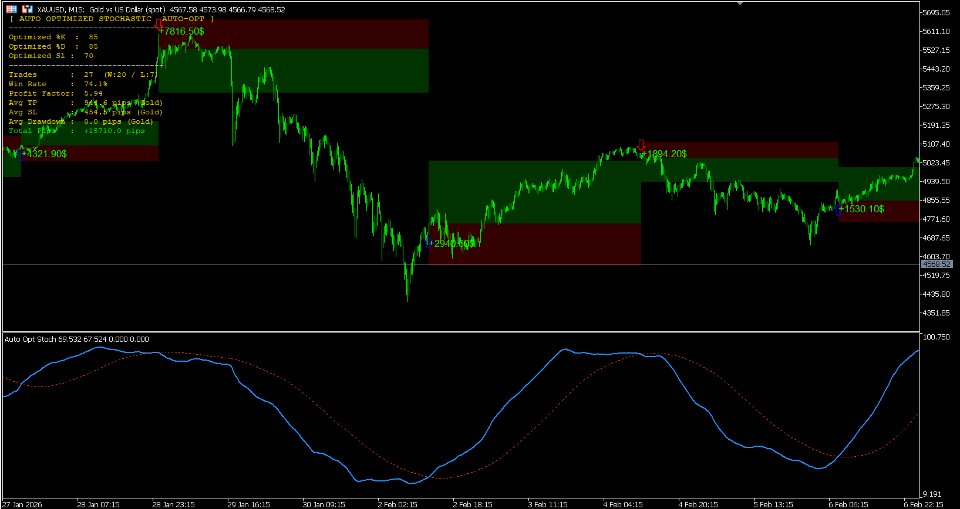Click the 29 Jan 16:15 time label
The height and width of the screenshot is (509, 960).
coord(248,504)
